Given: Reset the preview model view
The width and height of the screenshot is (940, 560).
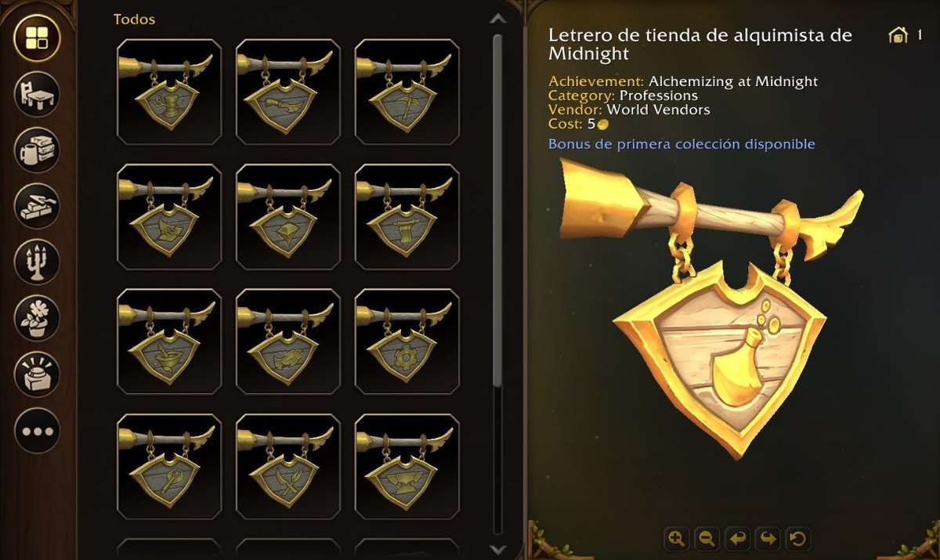Looking at the screenshot, I should pyautogui.click(x=797, y=538).
